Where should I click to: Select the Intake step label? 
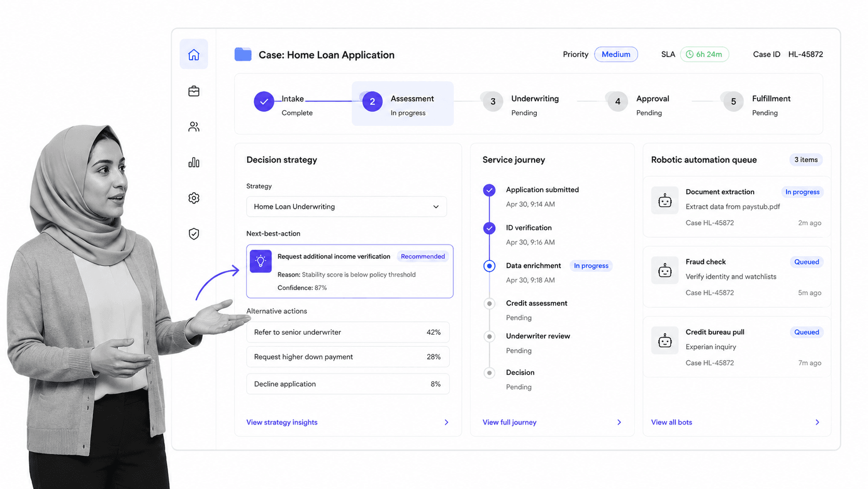click(x=293, y=99)
